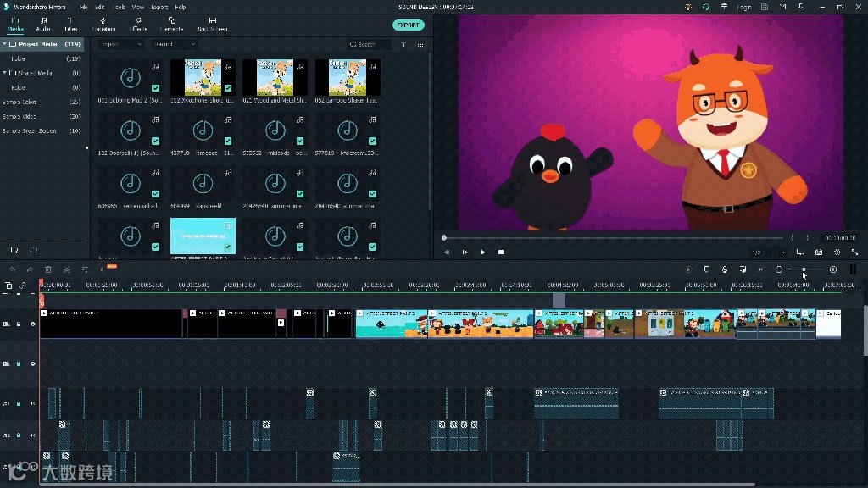This screenshot has height=488, width=868.
Task: Click the Split scissors icon
Action: coord(66,269)
